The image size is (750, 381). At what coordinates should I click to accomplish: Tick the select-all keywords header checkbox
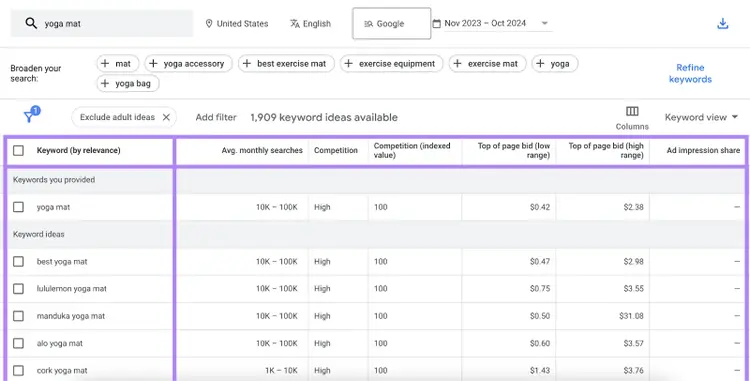(18, 151)
